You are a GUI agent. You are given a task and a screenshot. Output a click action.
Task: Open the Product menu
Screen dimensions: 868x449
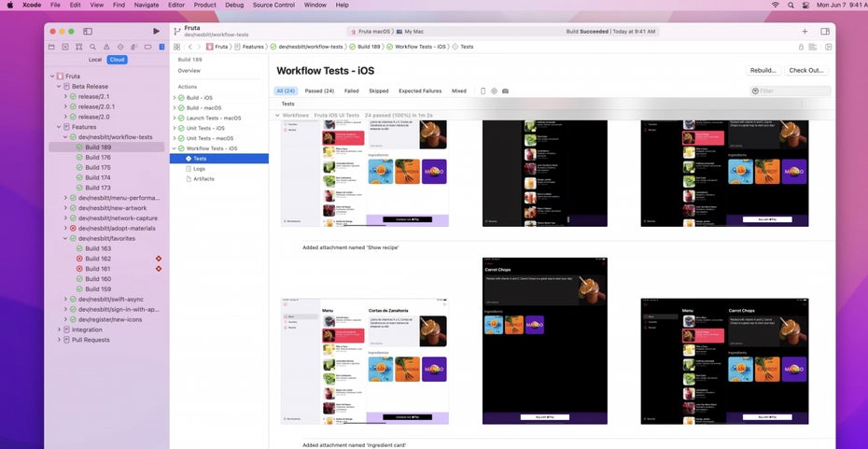point(204,5)
